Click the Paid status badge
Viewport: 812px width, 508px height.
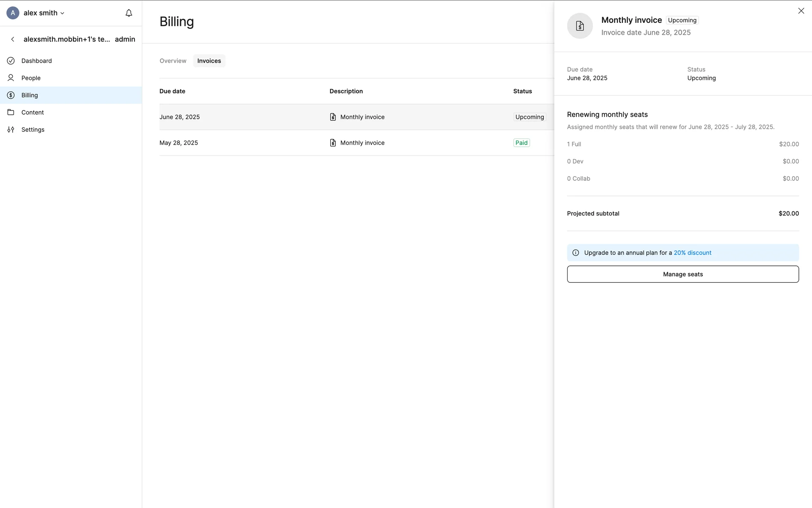point(521,143)
